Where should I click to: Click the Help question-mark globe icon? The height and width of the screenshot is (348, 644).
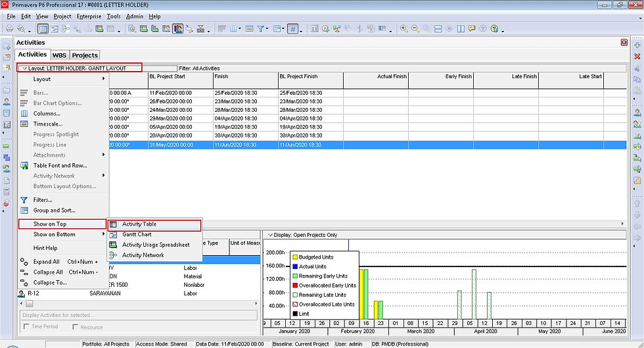494,29
